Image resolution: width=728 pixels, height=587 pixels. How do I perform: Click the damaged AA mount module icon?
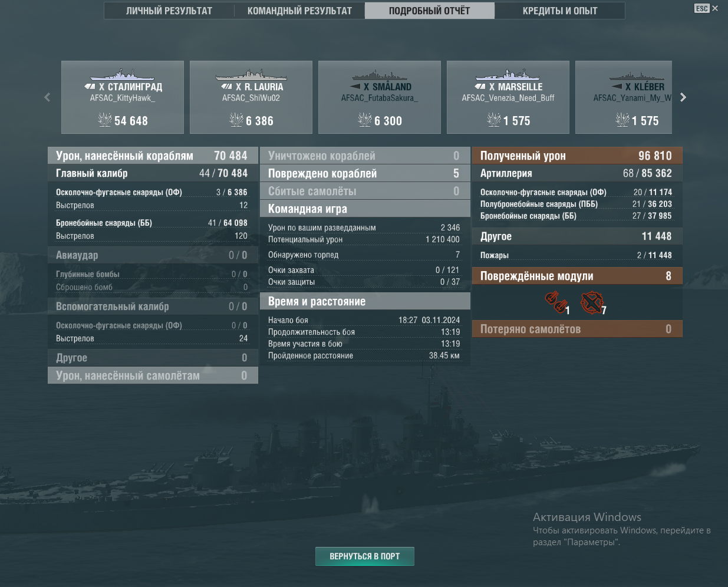click(592, 302)
